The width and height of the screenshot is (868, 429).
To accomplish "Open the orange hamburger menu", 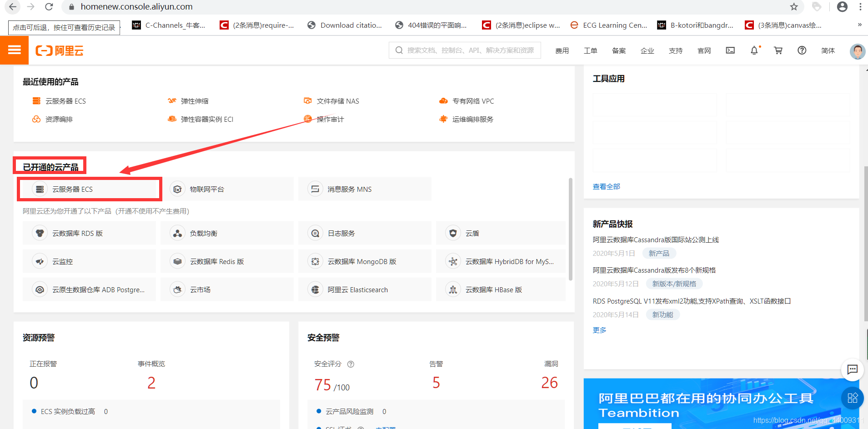I will pyautogui.click(x=14, y=50).
